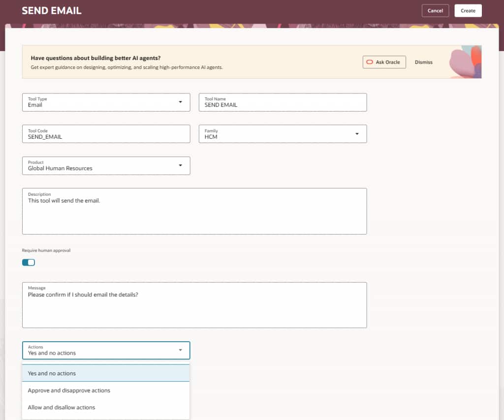Pick 'Allow and disallow actions' option
504x420 pixels.
click(62, 407)
